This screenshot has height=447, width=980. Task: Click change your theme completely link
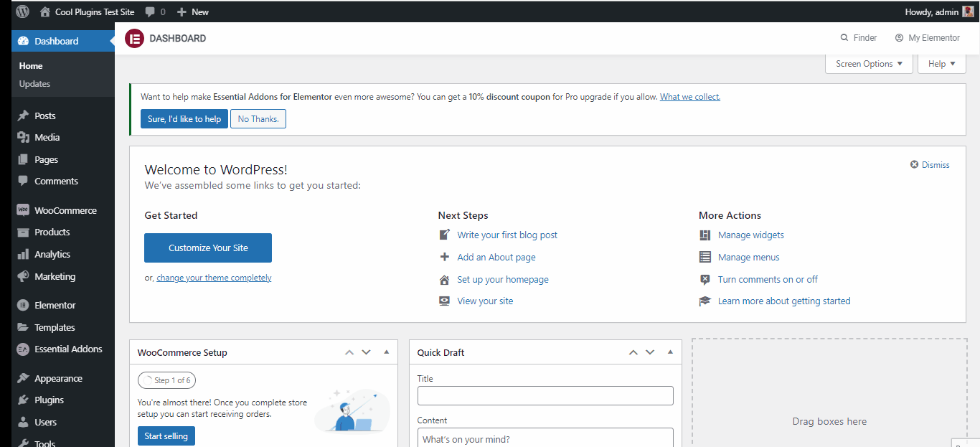[x=214, y=278]
